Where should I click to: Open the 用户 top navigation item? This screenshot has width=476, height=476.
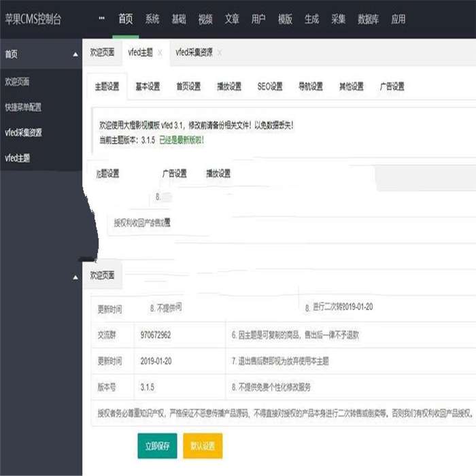[258, 19]
